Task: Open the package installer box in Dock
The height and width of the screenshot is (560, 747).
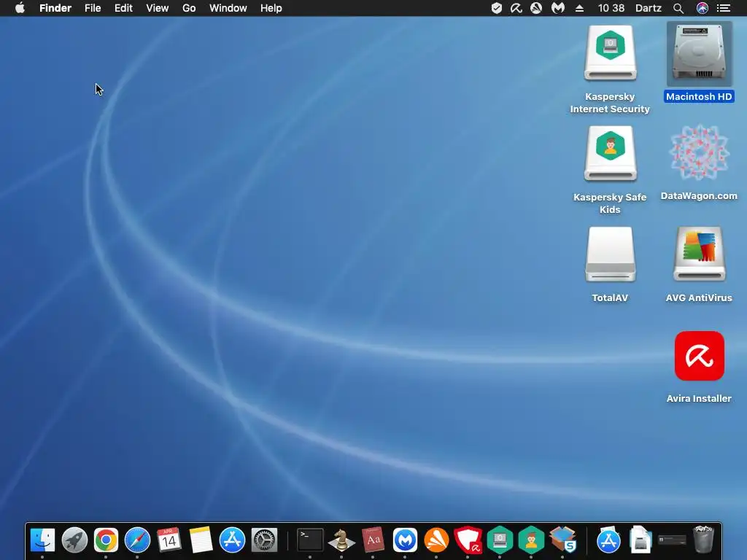Action: pyautogui.click(x=562, y=540)
